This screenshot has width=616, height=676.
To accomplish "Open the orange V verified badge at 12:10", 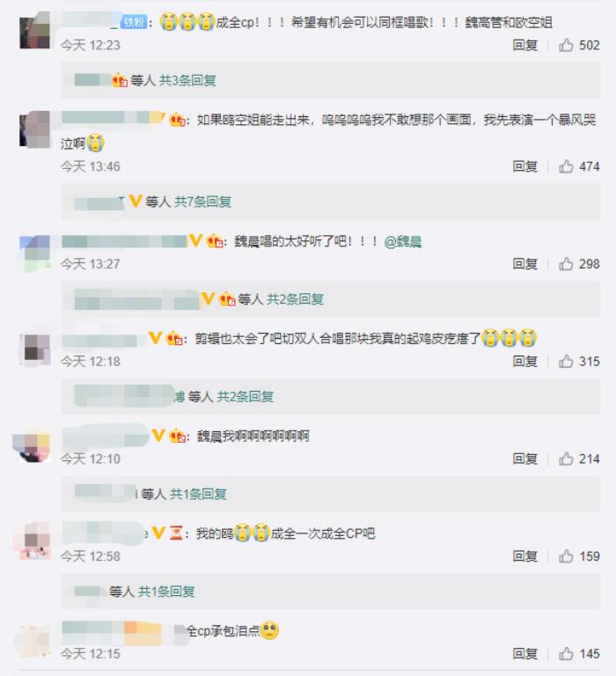I will coord(158,436).
